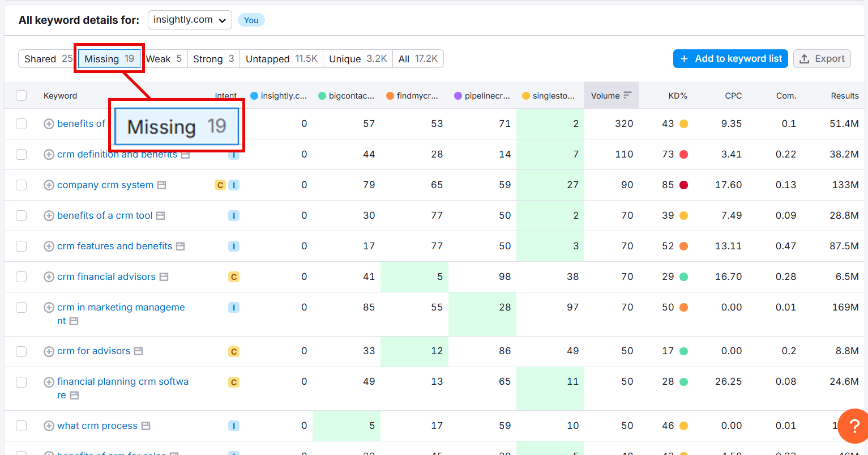Click the You badge beside domain dropdown
Screen dimensions: 868x455
pos(251,20)
